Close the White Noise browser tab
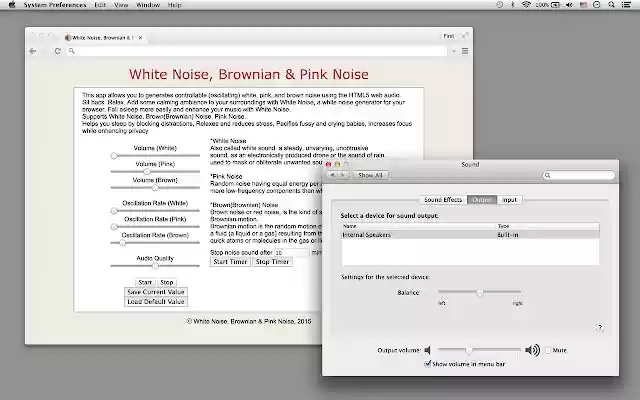This screenshot has width=640, height=400. [x=140, y=38]
